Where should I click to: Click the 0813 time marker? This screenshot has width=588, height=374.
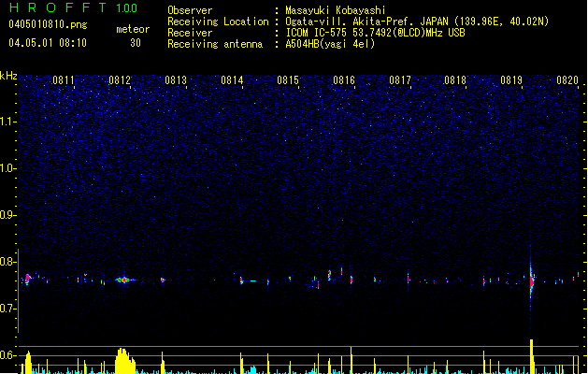(176, 80)
